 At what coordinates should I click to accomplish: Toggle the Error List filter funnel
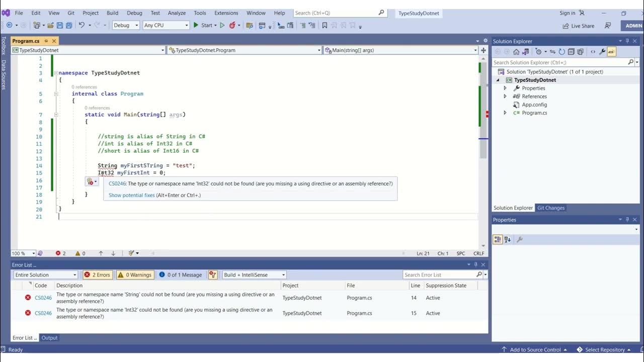pyautogui.click(x=213, y=275)
